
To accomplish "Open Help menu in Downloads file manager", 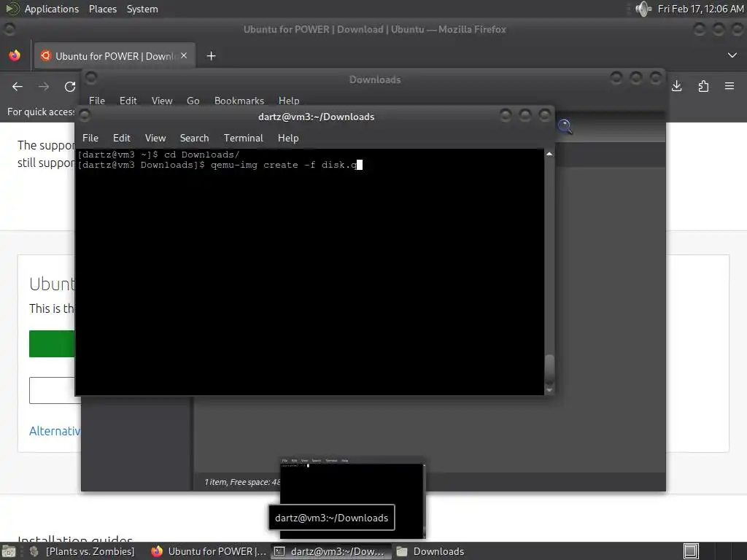I will point(289,101).
